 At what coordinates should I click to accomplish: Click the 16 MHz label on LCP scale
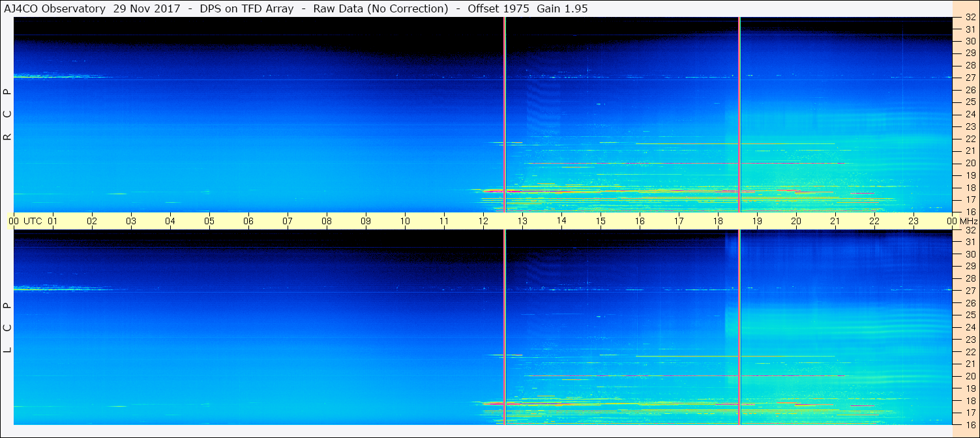[x=970, y=424]
